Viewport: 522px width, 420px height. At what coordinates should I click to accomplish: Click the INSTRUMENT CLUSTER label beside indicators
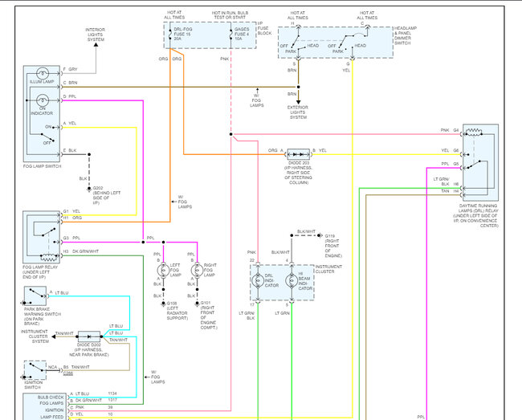328,269
